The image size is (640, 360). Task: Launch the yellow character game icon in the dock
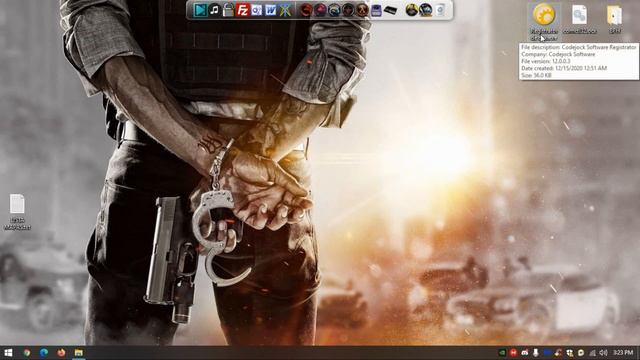tap(411, 10)
